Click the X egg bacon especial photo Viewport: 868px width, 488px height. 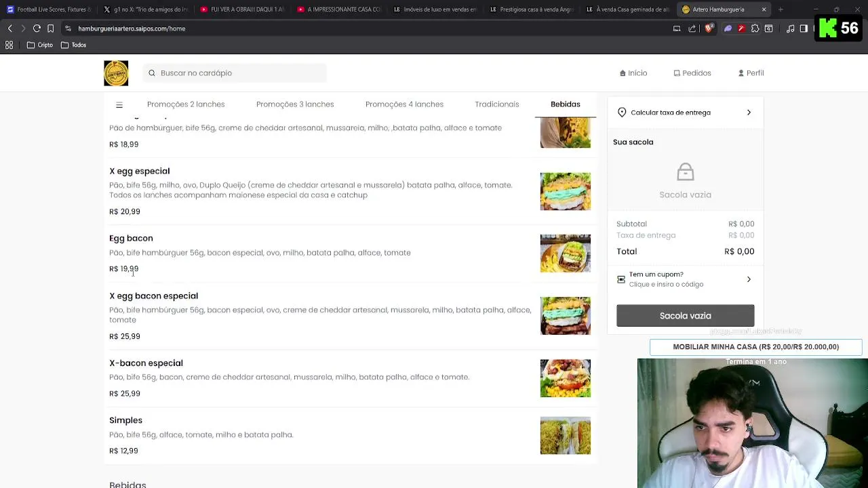click(x=566, y=316)
